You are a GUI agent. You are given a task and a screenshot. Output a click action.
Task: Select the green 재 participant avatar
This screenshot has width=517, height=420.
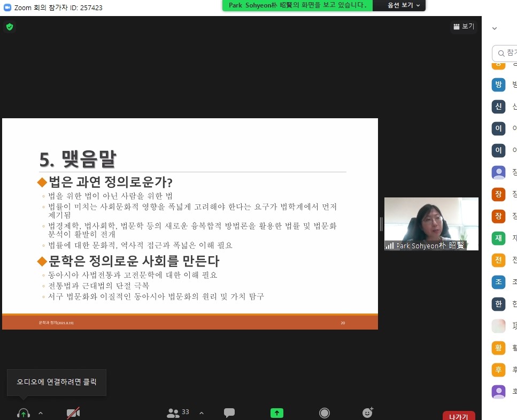pos(498,238)
